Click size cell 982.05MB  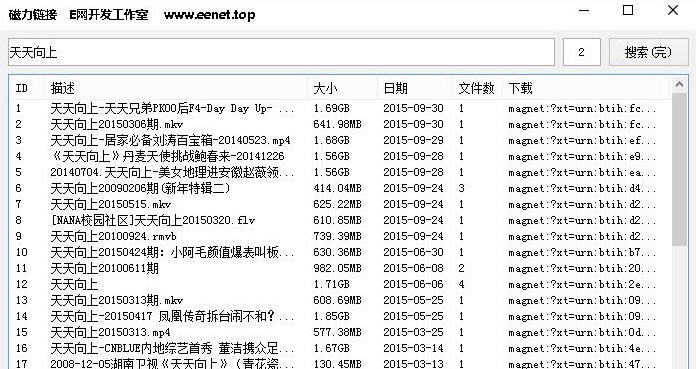click(x=337, y=268)
